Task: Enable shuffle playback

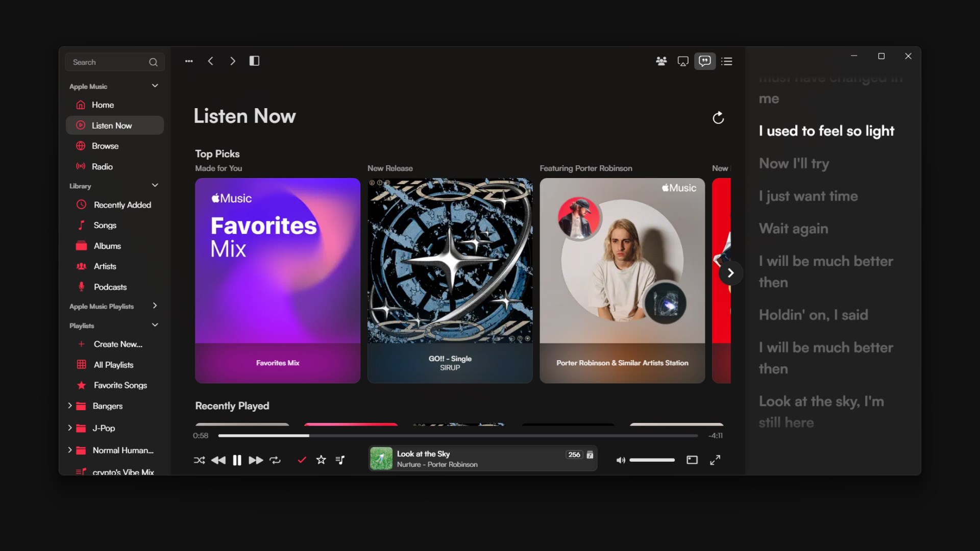Action: tap(199, 460)
